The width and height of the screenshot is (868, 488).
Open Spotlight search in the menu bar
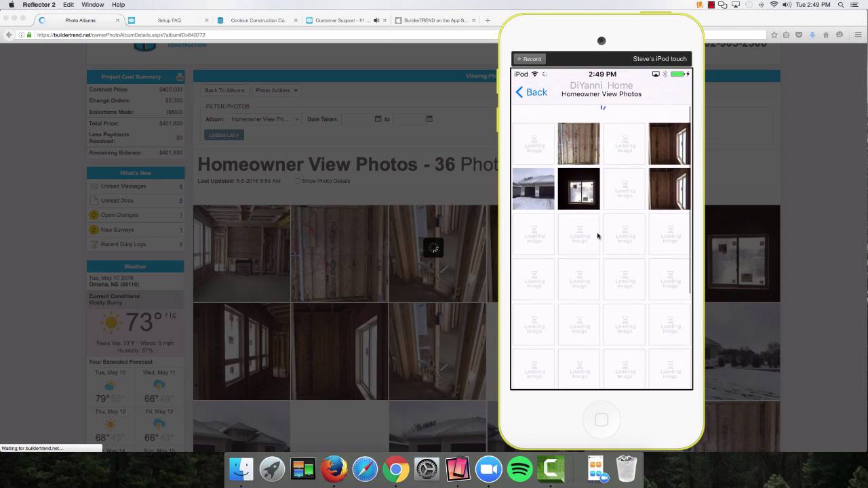[842, 5]
